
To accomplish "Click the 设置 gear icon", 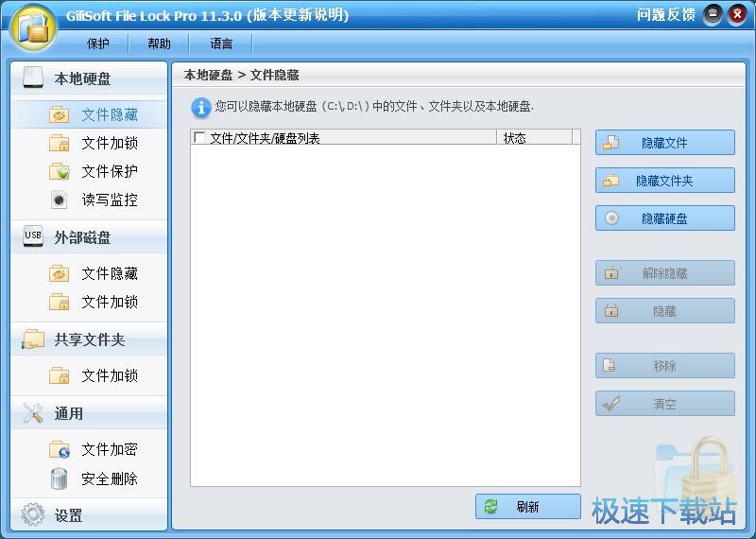I will pyautogui.click(x=33, y=514).
